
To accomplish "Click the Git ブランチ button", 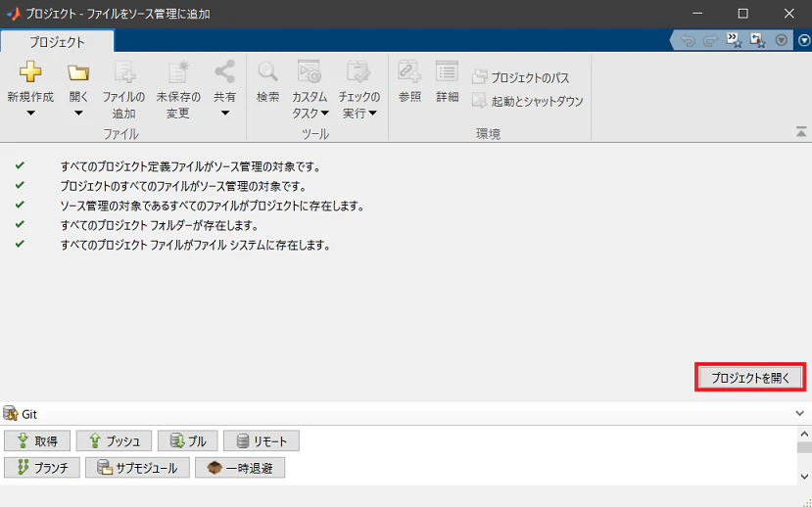I will coord(42,468).
